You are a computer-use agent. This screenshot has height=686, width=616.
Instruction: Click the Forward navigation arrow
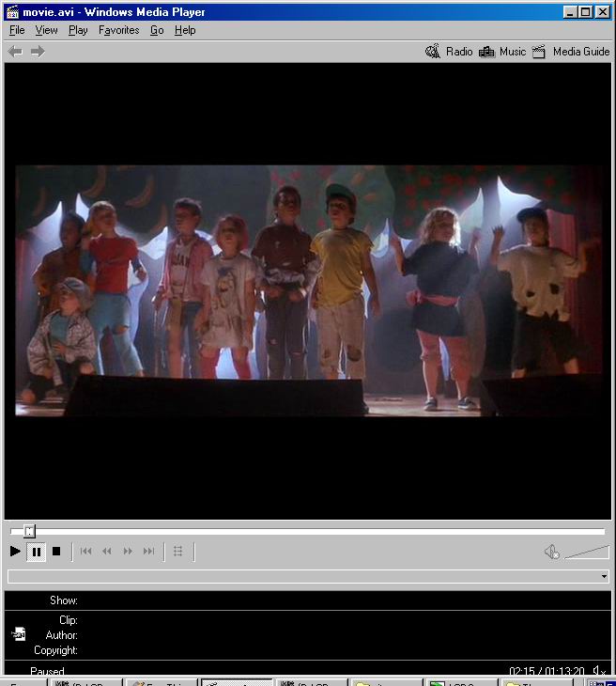(x=38, y=52)
